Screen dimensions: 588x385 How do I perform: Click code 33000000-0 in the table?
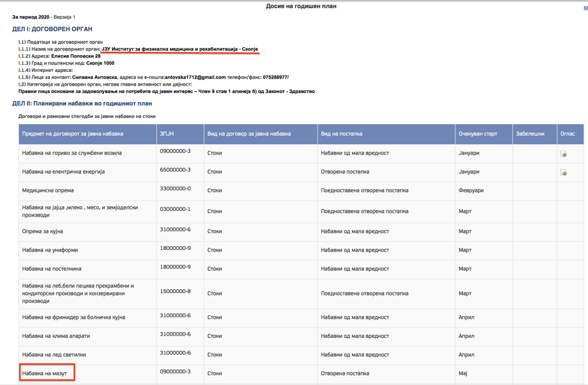click(x=175, y=188)
